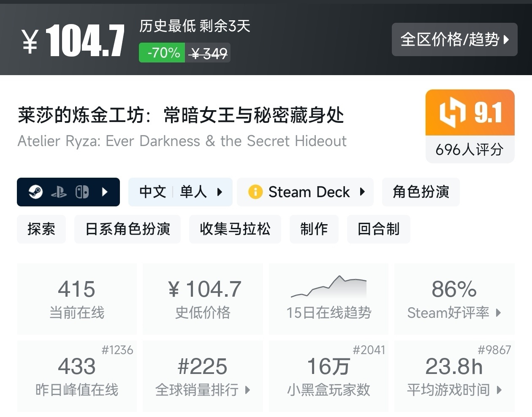Screen dimensions: 532x417
Task: Click the #9867 rank label
Action: pos(494,350)
